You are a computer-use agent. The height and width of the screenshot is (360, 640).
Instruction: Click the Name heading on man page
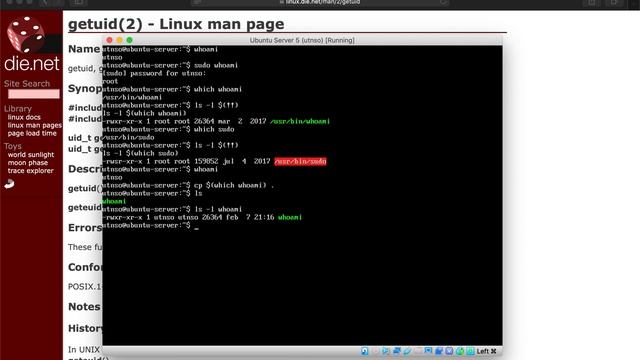[x=84, y=49]
